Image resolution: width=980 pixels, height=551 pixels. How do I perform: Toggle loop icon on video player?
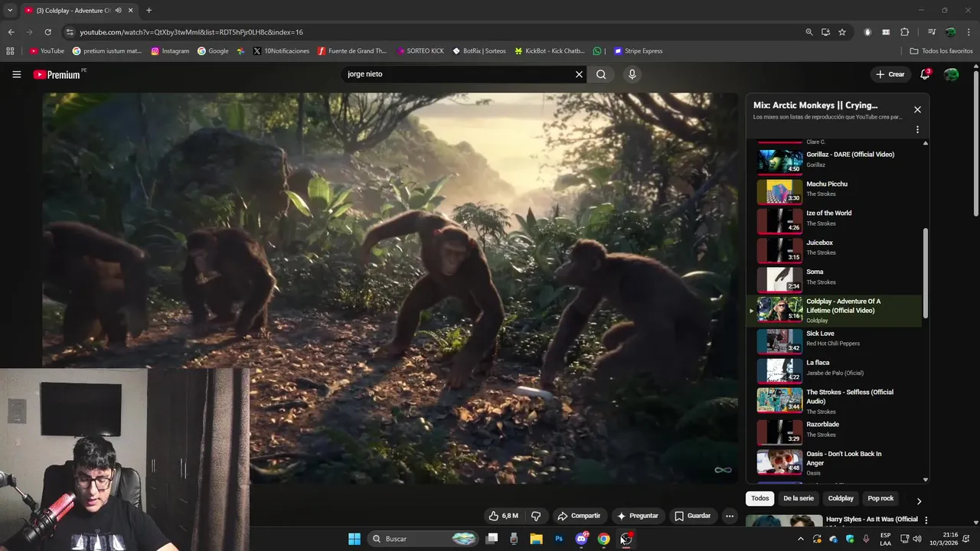pos(723,470)
